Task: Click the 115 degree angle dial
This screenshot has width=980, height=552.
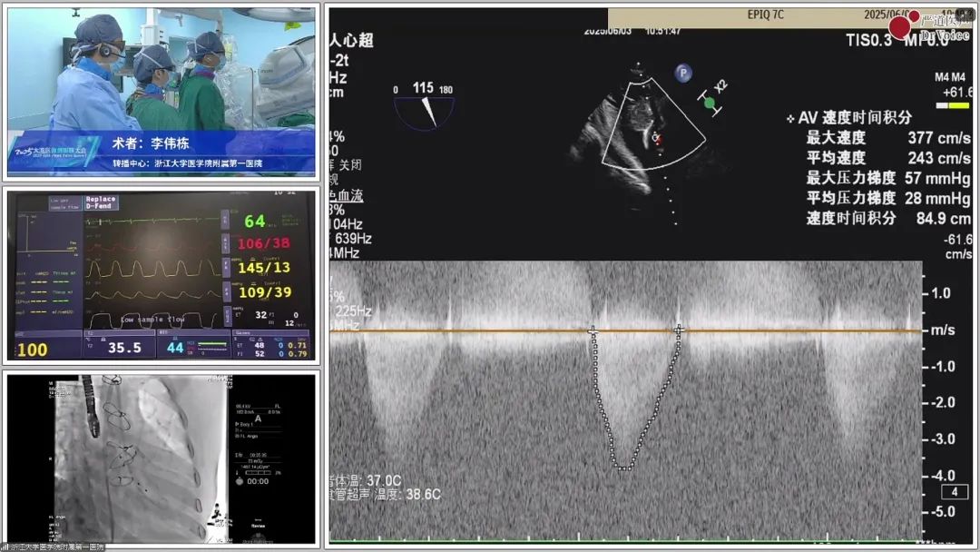Action: click(x=424, y=107)
